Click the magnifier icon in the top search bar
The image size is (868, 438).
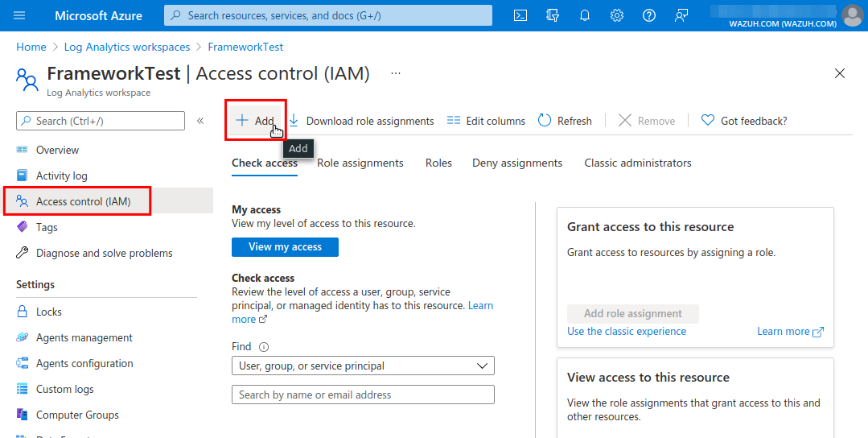pos(175,15)
